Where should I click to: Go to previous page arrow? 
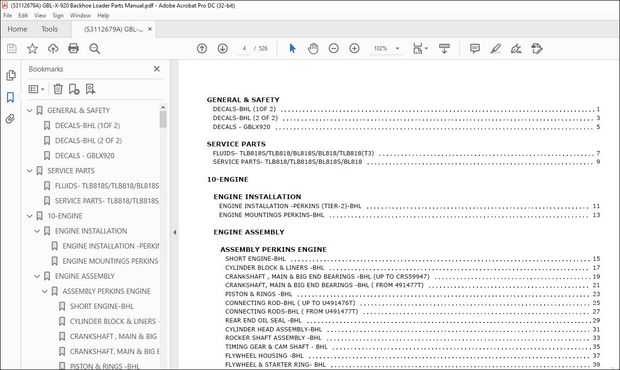(202, 49)
